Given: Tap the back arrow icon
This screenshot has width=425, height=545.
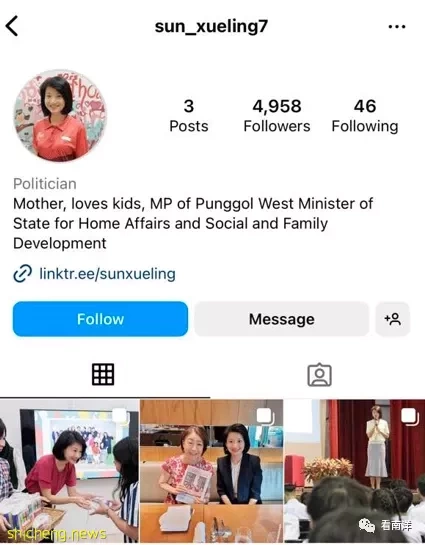Looking at the screenshot, I should click(12, 26).
